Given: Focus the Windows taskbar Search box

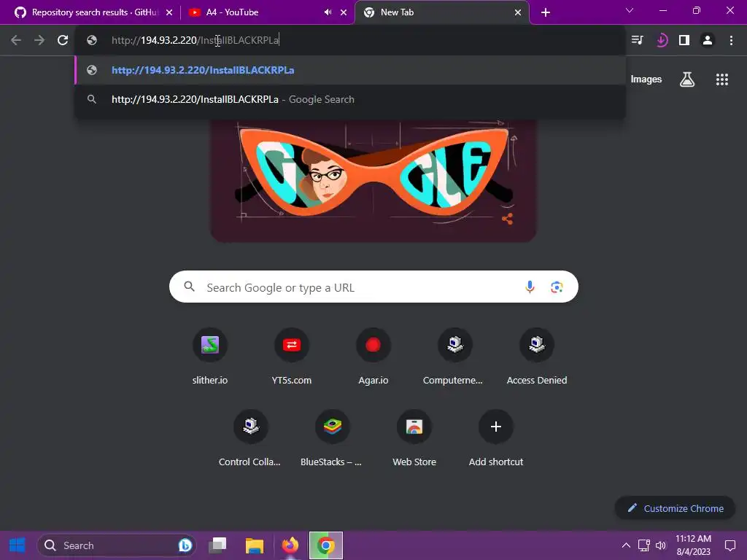Looking at the screenshot, I should [117, 545].
